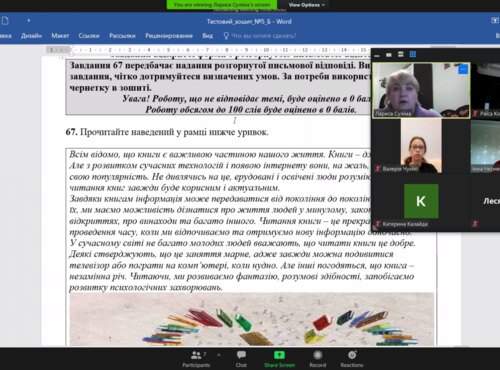500x370 pixels.
Task: Click the green Share Screen button
Action: [x=279, y=359]
